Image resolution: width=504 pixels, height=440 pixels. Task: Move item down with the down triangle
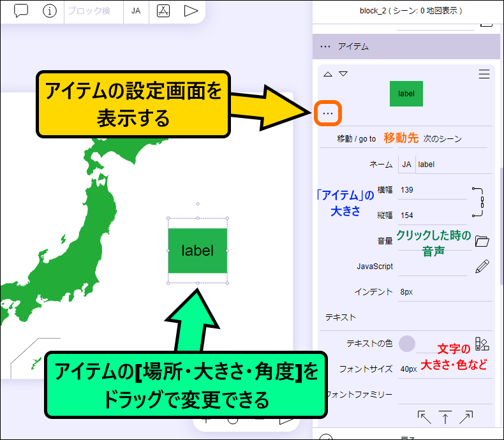343,74
